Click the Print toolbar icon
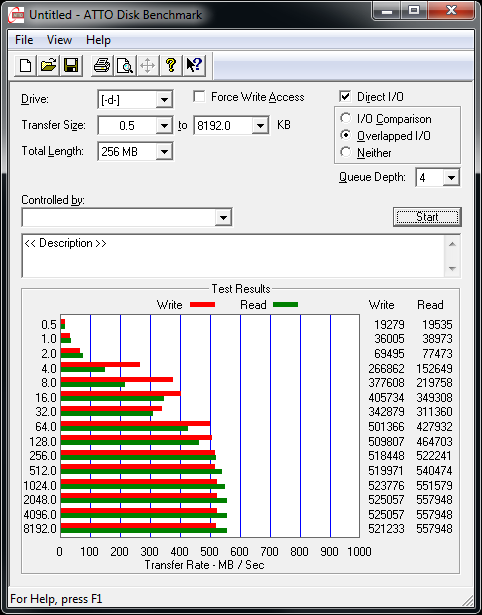Viewport: 482px width, 615px height. pyautogui.click(x=102, y=65)
